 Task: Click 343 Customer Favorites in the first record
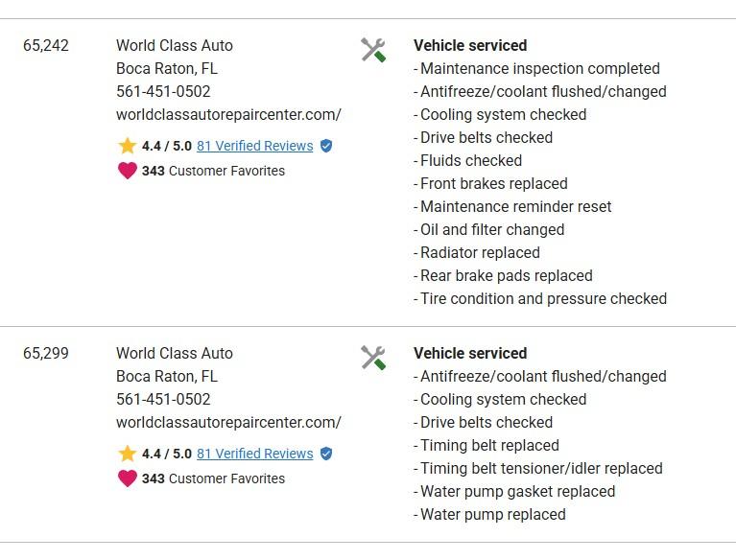click(213, 171)
